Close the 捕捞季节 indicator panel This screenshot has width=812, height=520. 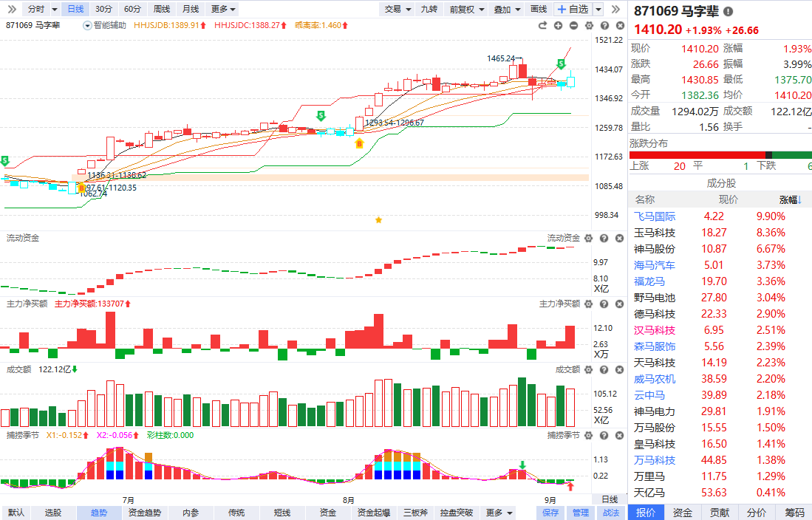click(619, 436)
